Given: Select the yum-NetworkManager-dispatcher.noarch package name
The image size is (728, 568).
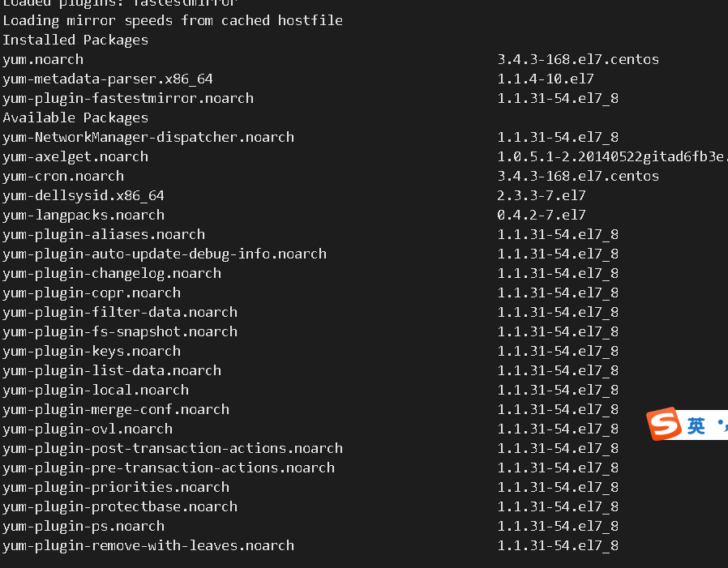Looking at the screenshot, I should 148,137.
